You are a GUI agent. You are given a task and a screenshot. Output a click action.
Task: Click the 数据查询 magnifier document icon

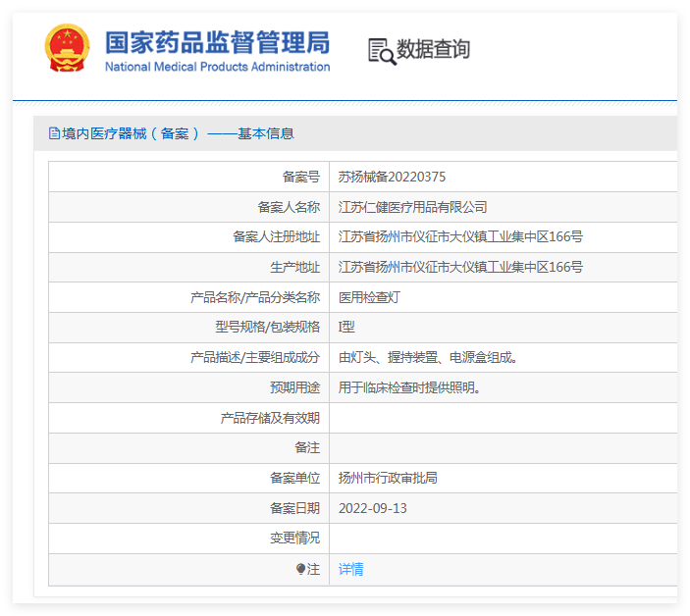(x=382, y=51)
